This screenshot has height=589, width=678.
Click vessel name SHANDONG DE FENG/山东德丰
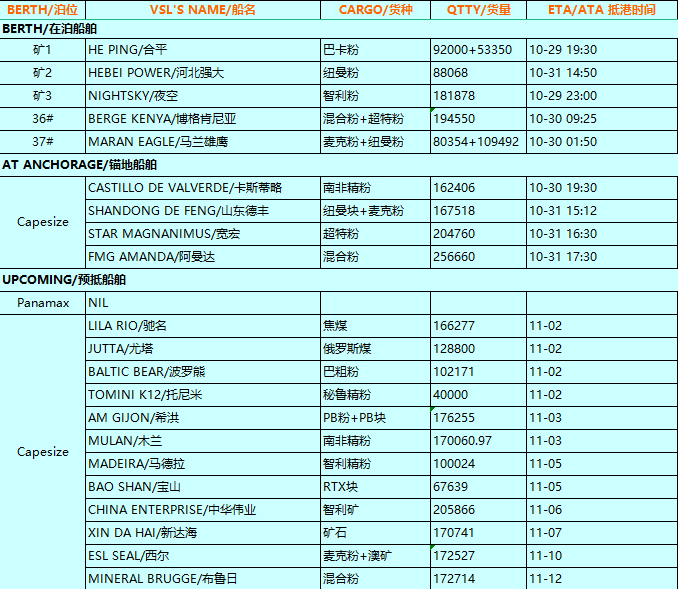[x=179, y=211]
